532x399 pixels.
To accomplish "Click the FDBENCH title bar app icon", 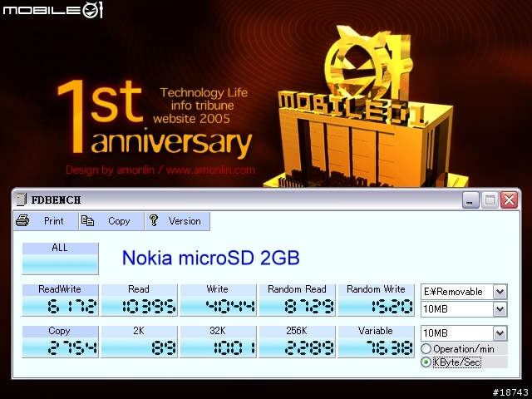I will point(22,199).
